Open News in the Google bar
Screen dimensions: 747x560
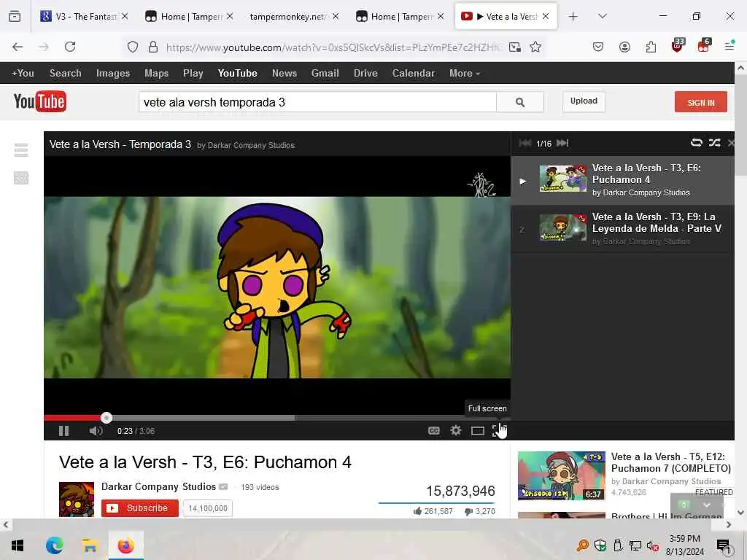pos(285,74)
